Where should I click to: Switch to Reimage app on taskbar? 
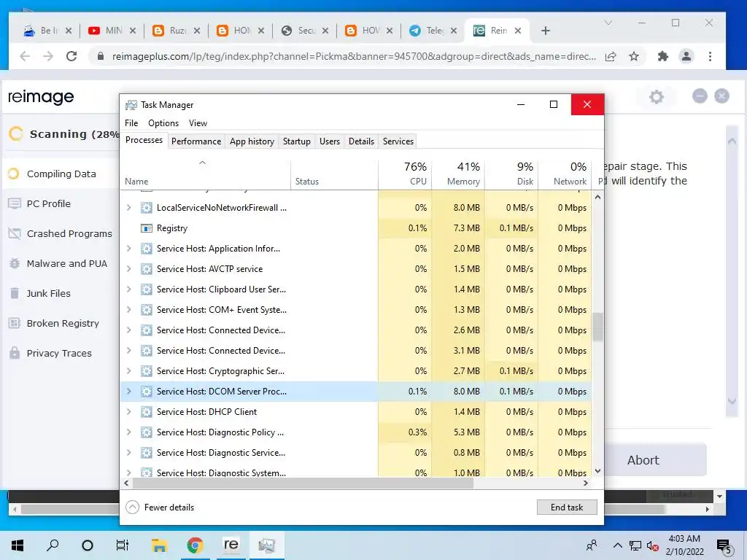click(x=231, y=545)
